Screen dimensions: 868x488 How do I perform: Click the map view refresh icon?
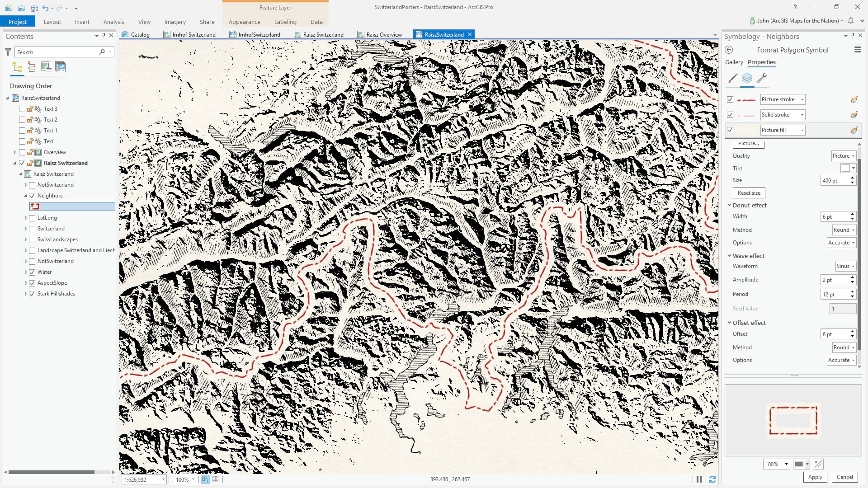[x=712, y=479]
